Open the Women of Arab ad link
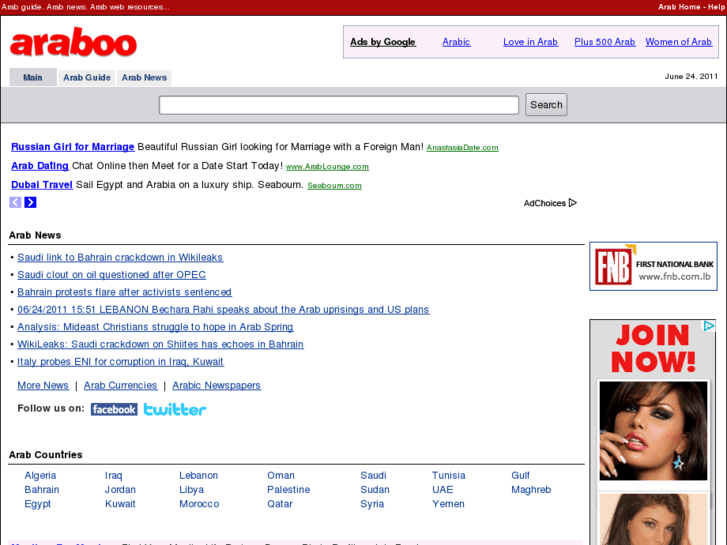 coord(678,42)
